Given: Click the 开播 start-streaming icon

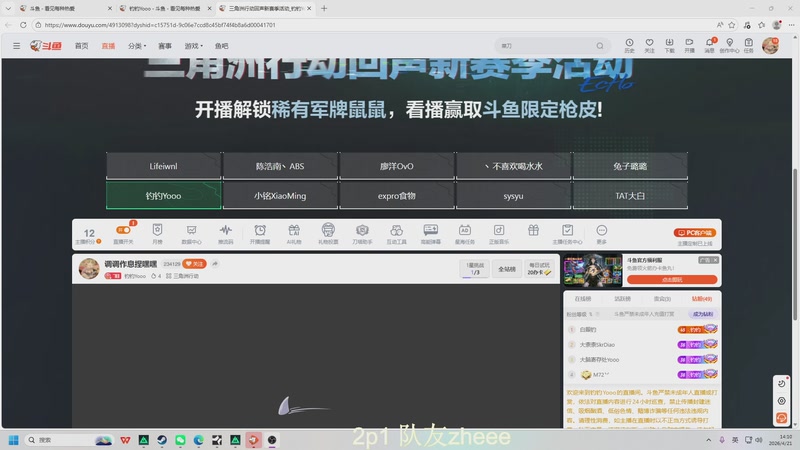Looking at the screenshot, I should (689, 45).
